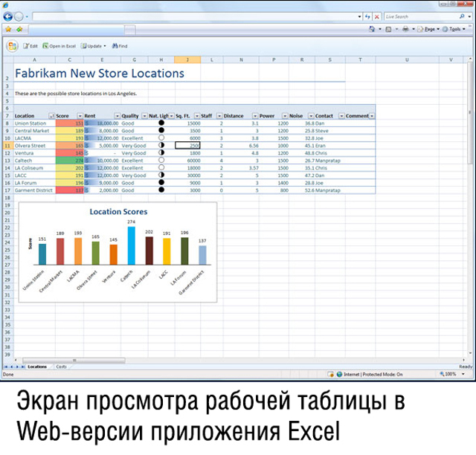Click the Refresh icon beside address bar
Image resolution: width=476 pixels, height=455 pixels.
click(x=367, y=16)
